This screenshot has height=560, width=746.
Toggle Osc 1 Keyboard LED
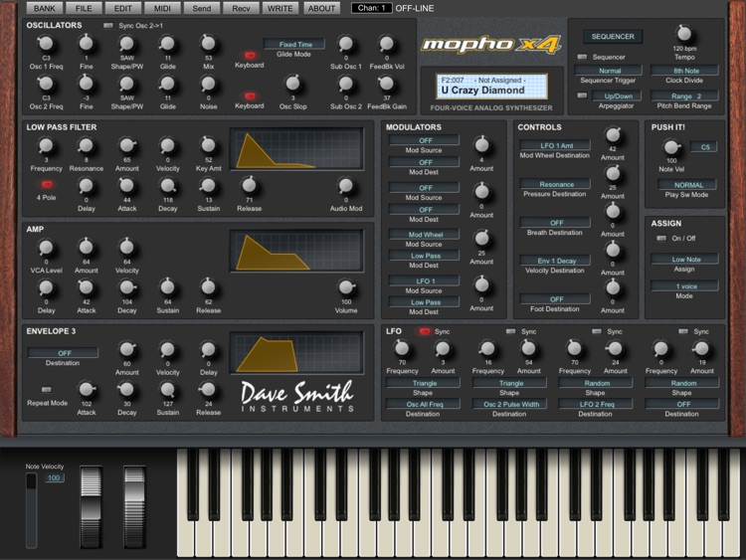(250, 55)
